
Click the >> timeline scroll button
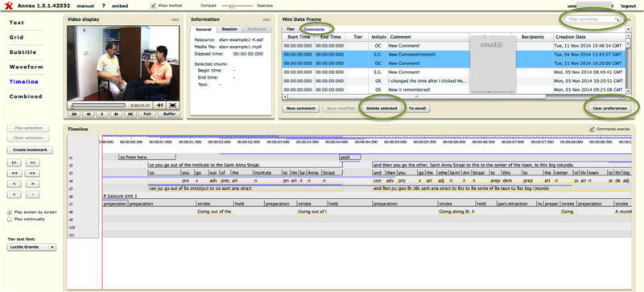[33, 173]
